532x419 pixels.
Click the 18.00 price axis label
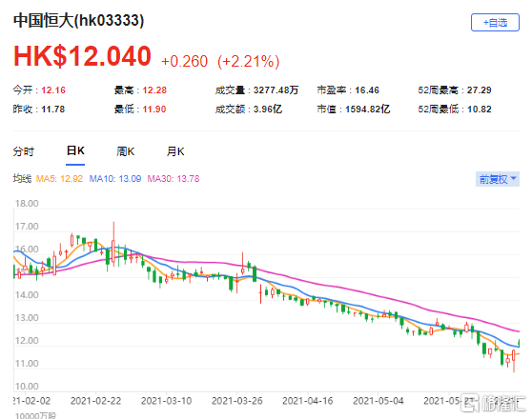coord(27,204)
